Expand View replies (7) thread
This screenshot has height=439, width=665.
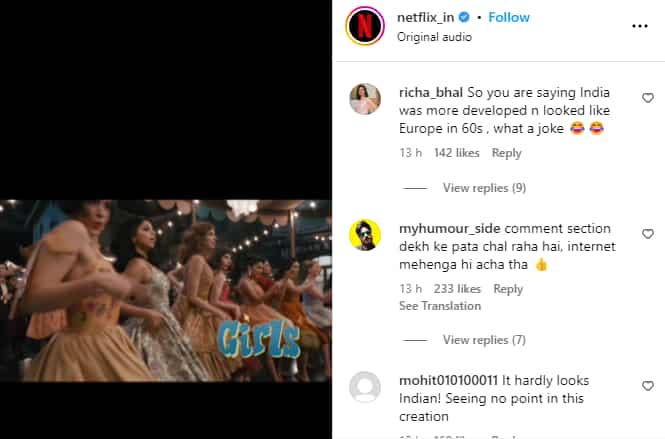pos(484,340)
